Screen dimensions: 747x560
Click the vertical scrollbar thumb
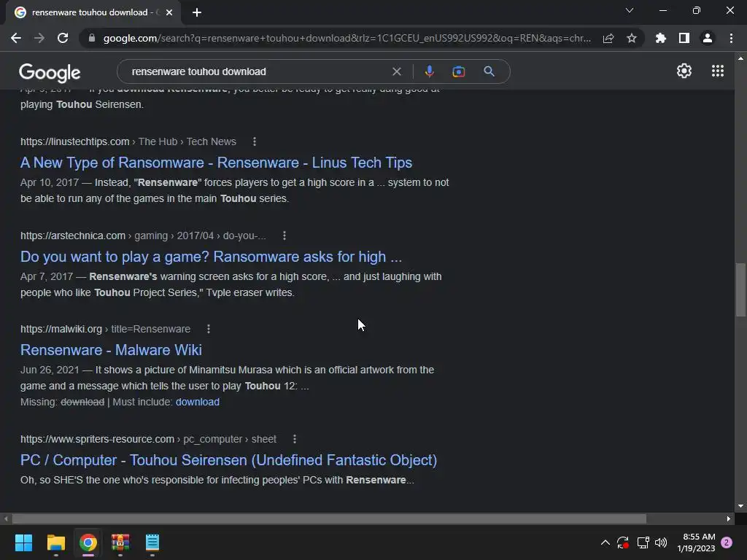[x=740, y=289]
